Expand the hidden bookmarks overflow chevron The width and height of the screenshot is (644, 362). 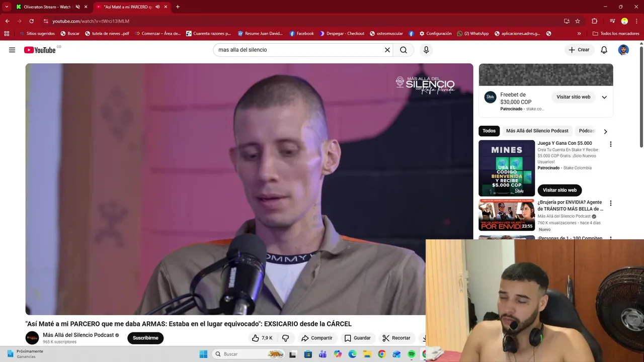(579, 34)
